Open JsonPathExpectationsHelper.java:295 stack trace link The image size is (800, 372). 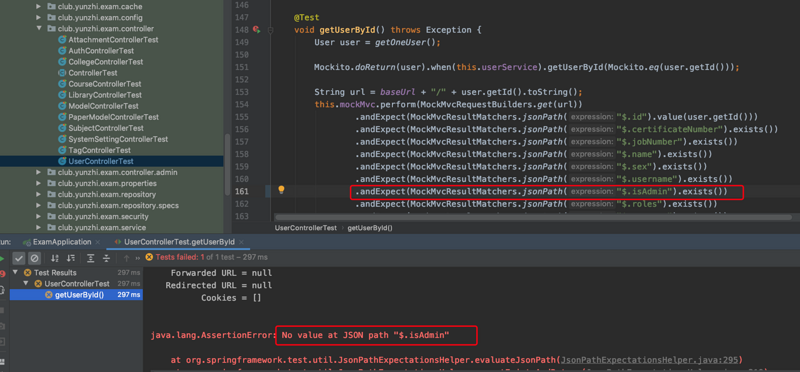click(x=649, y=360)
